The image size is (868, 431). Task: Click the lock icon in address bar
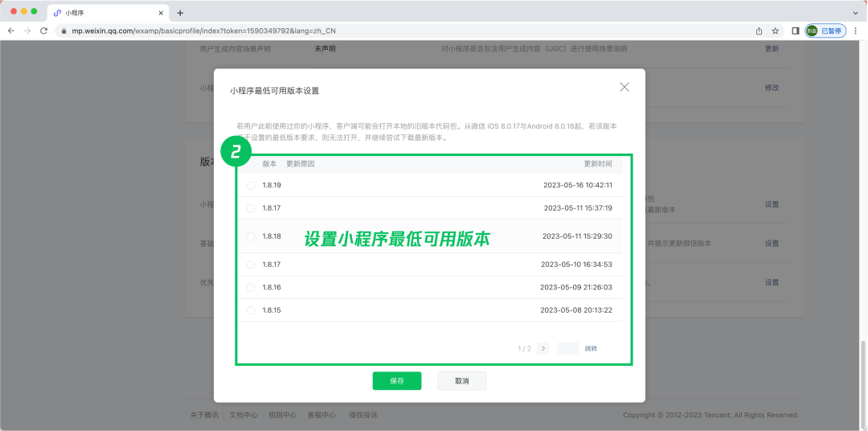tap(64, 31)
